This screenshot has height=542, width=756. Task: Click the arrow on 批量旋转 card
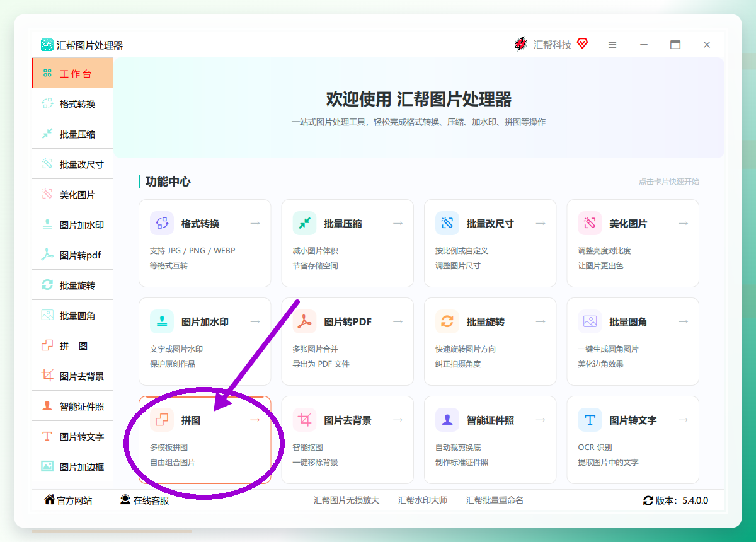[x=541, y=321]
